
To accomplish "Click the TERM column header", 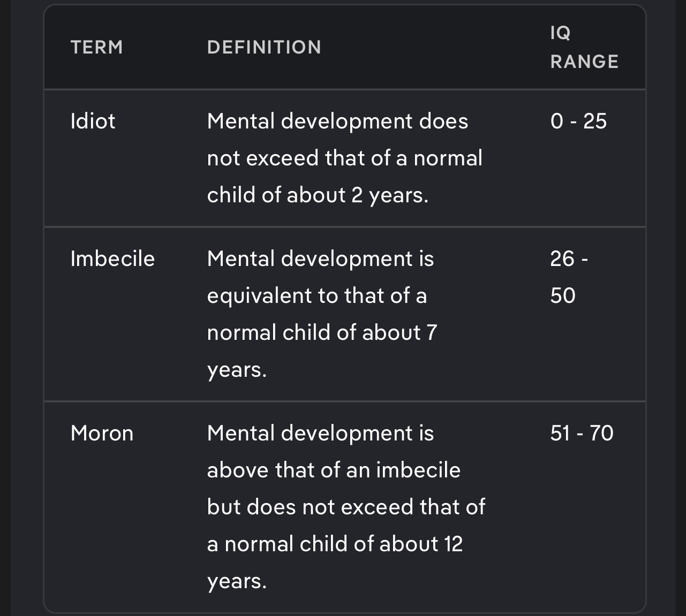I will pos(97,47).
